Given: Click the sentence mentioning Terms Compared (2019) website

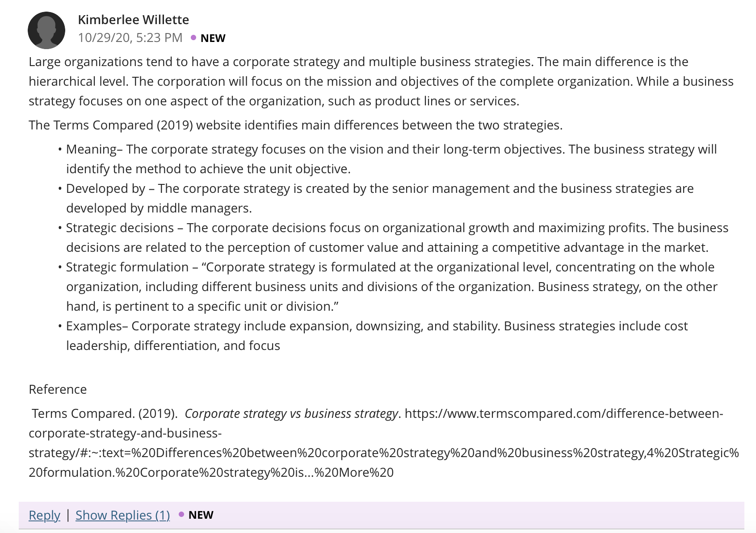Looking at the screenshot, I should 295,125.
